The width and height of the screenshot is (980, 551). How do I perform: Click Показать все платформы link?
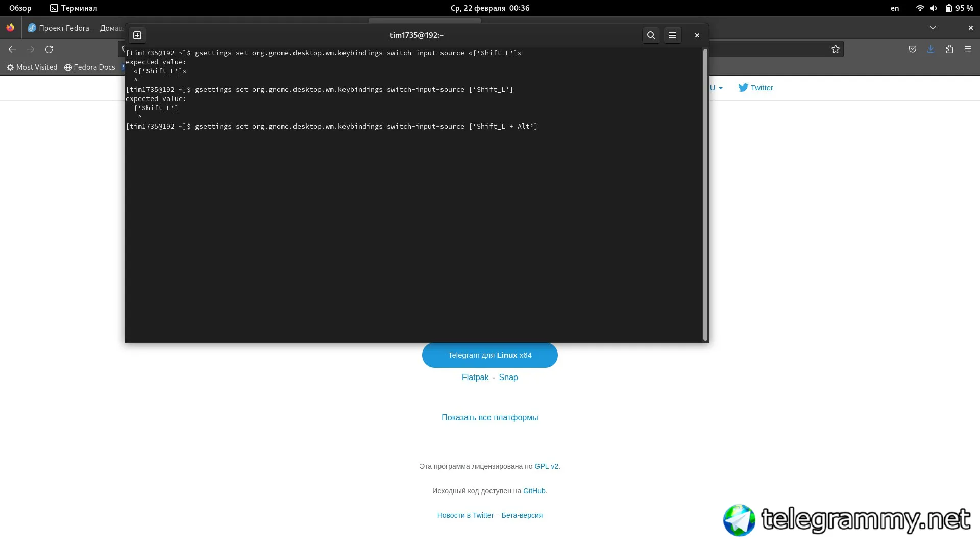[489, 418]
